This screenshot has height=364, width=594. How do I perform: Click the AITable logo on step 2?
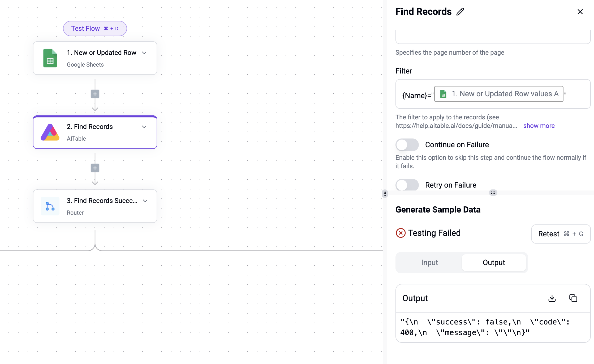[x=50, y=132]
